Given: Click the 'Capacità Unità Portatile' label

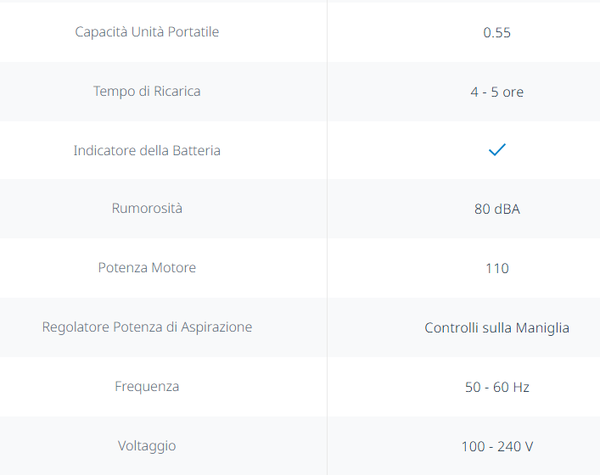Looking at the screenshot, I should 147,32.
